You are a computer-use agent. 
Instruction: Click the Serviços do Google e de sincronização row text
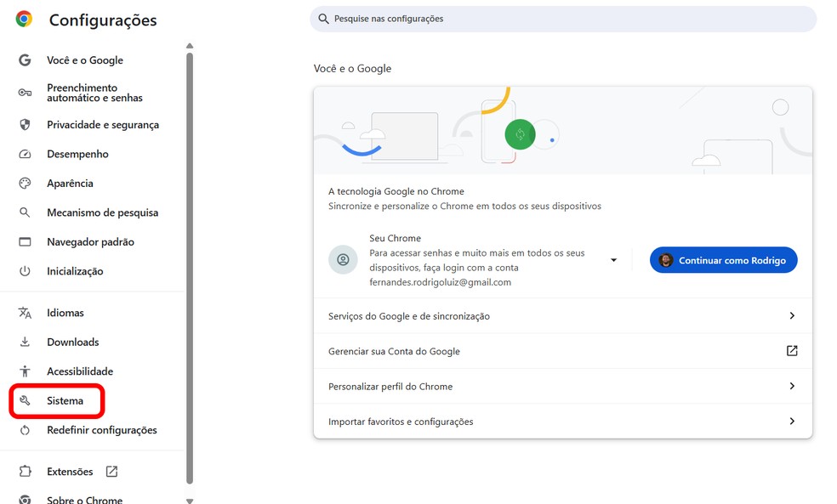[x=409, y=315]
